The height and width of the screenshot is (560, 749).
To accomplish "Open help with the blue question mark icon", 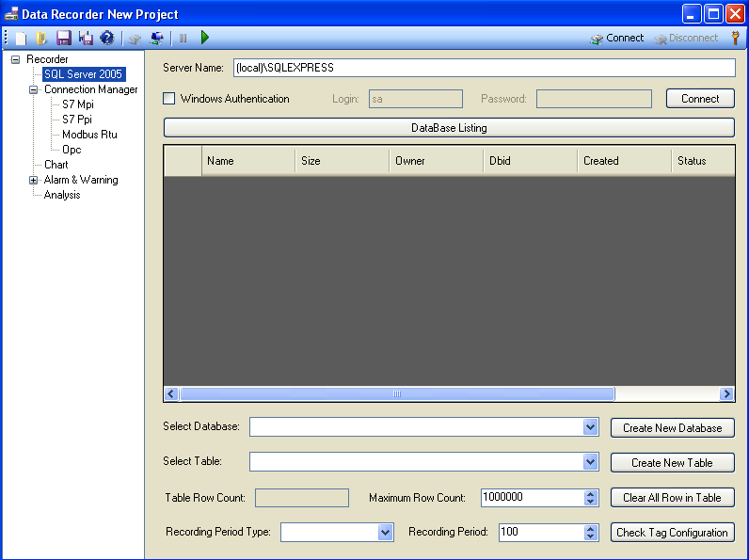I will point(107,38).
